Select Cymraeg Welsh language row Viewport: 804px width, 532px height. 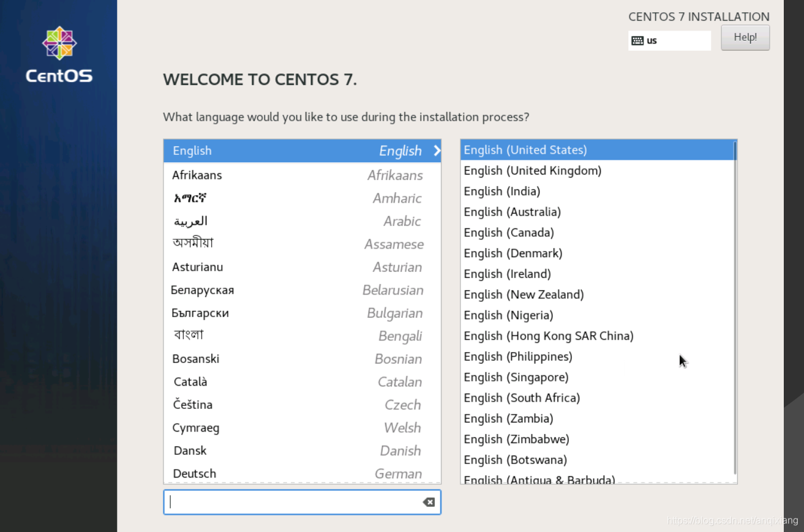302,428
